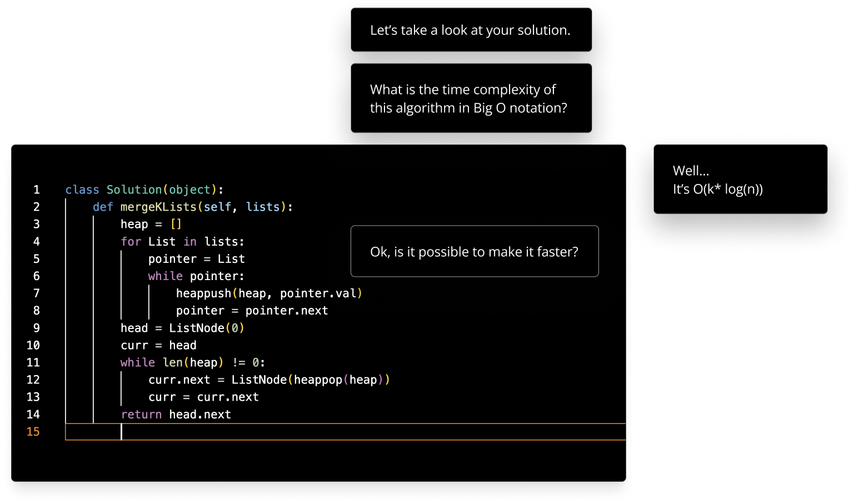
Task: Click "pointer = pointer.next" on line 8
Action: click(252, 311)
